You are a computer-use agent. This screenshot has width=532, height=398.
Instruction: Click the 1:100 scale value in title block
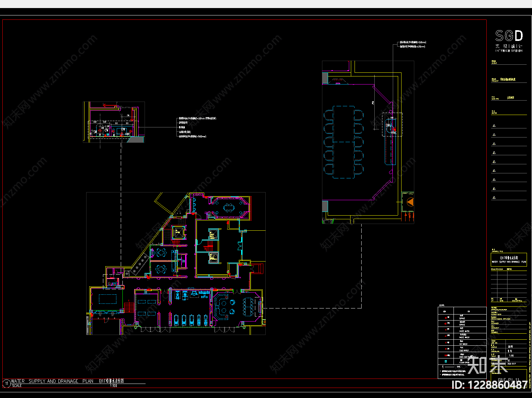click(x=511, y=355)
